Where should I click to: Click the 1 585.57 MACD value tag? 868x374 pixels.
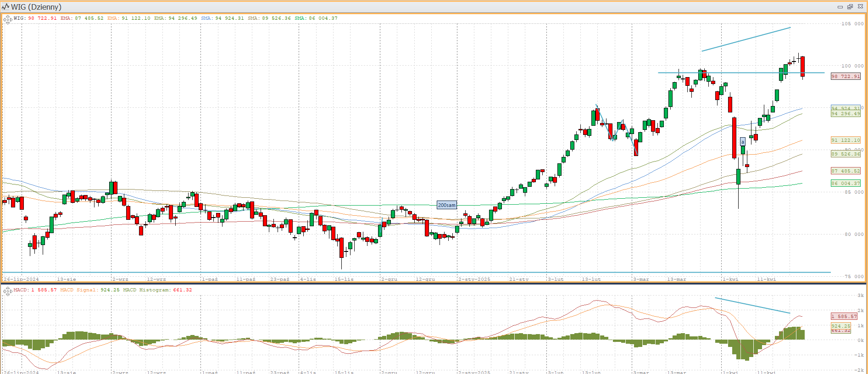tap(844, 317)
